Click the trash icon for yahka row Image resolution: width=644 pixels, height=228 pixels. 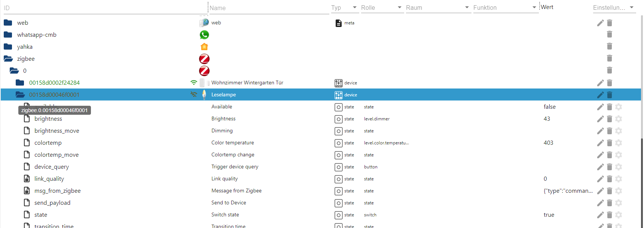(609, 46)
